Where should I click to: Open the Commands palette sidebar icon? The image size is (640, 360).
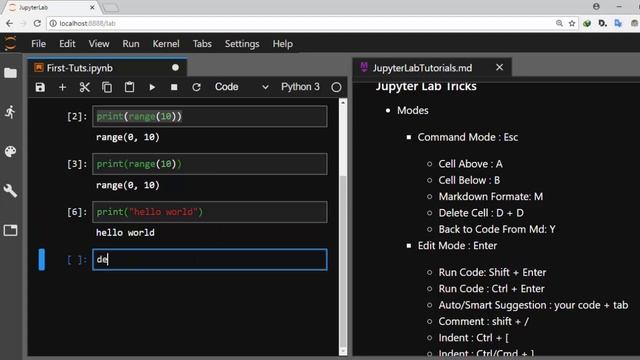[x=11, y=151]
